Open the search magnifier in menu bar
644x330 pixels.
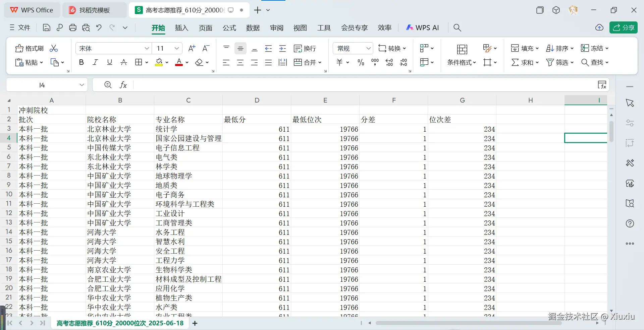coord(457,28)
